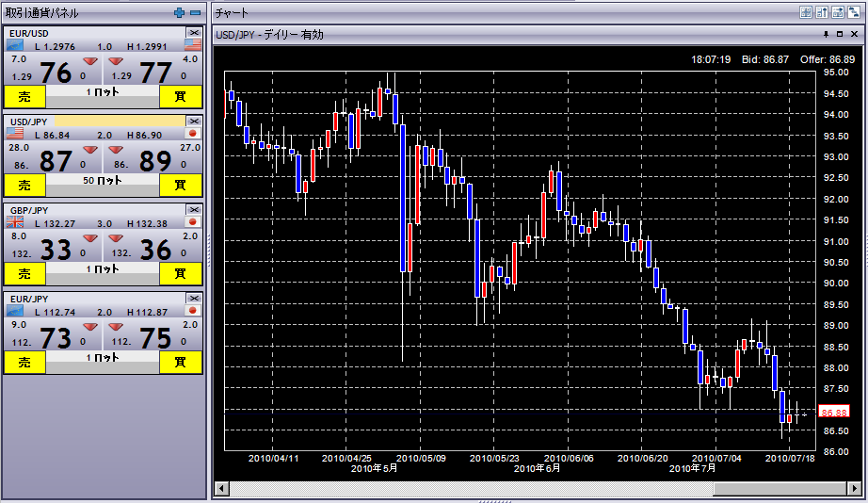
Task: Close the GBP/JPY rate tile
Action: tap(194, 209)
